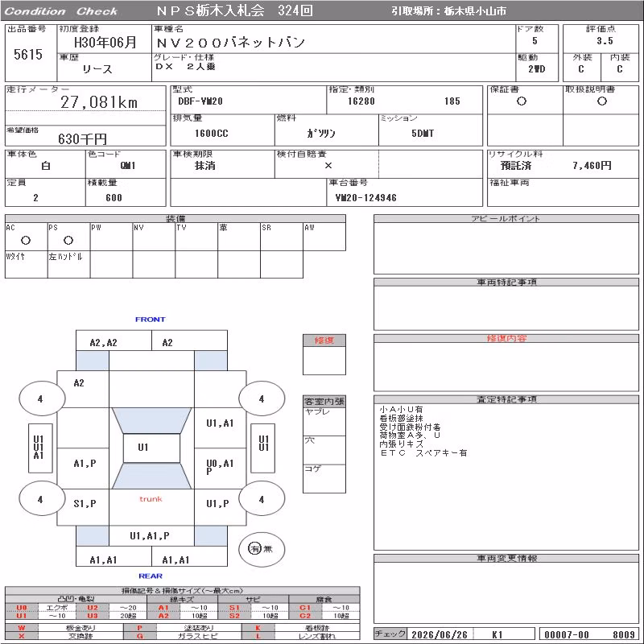Image resolution: width=644 pixels, height=644 pixels.
Task: Click the 査定特記事項 inspector notes section
Action: pyautogui.click(x=506, y=473)
